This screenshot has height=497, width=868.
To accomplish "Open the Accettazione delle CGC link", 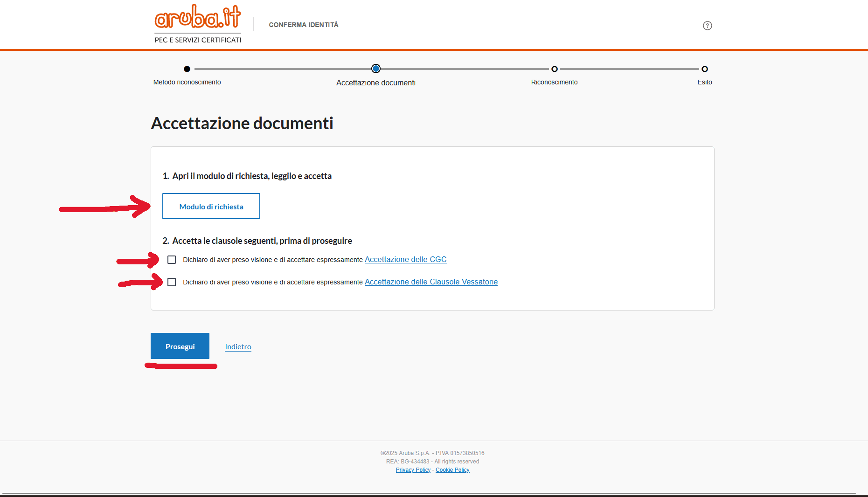I will 405,260.
